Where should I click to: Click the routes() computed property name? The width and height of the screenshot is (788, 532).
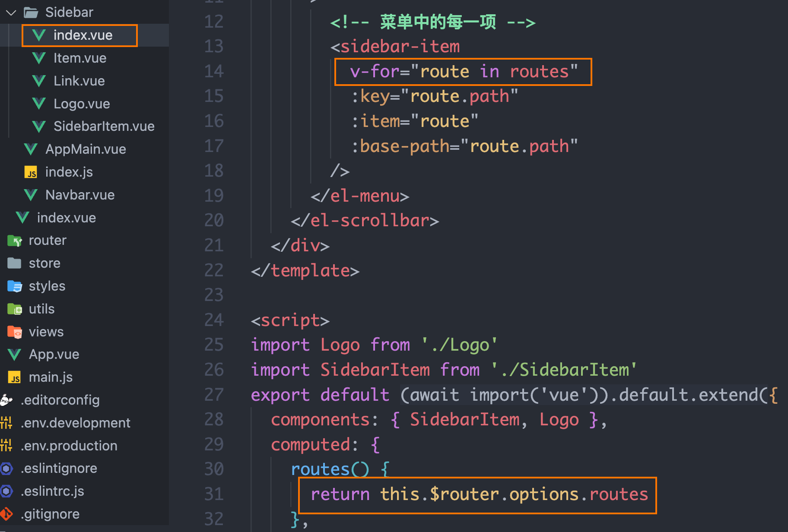click(x=321, y=469)
